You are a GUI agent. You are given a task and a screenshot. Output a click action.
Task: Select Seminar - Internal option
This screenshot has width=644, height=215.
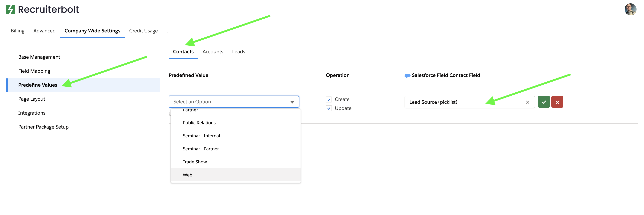coord(201,136)
